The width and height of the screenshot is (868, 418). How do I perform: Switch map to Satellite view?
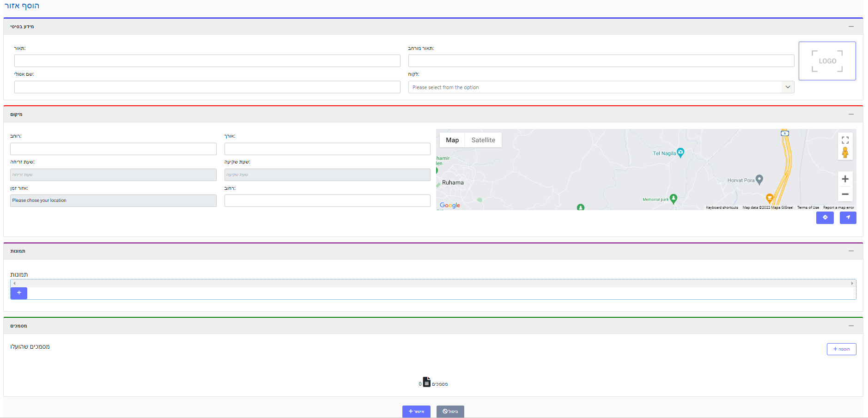pos(483,140)
